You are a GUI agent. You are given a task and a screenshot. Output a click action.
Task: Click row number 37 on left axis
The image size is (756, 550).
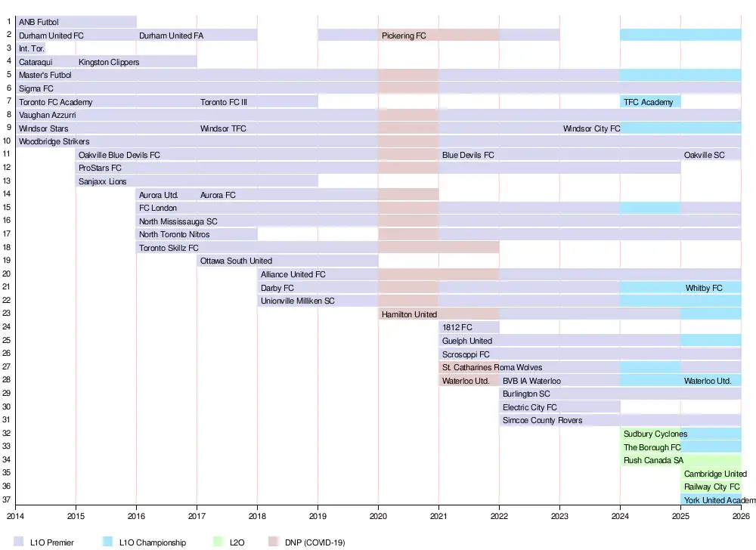click(7, 500)
